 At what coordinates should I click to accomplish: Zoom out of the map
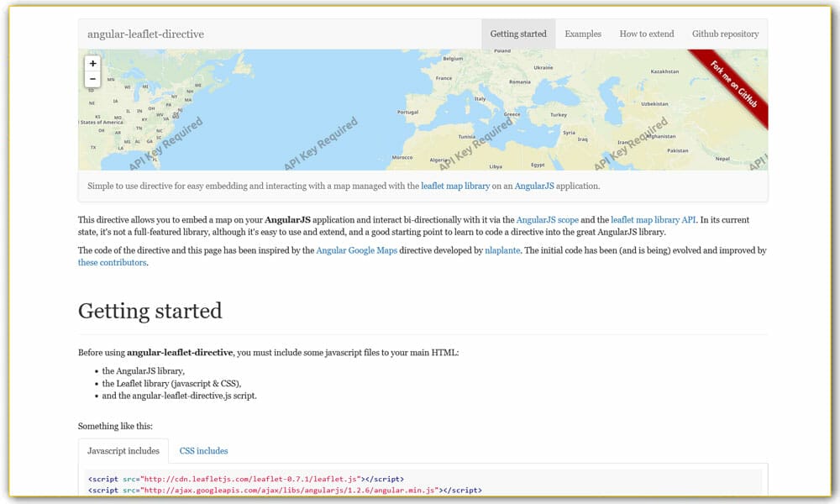coord(92,78)
